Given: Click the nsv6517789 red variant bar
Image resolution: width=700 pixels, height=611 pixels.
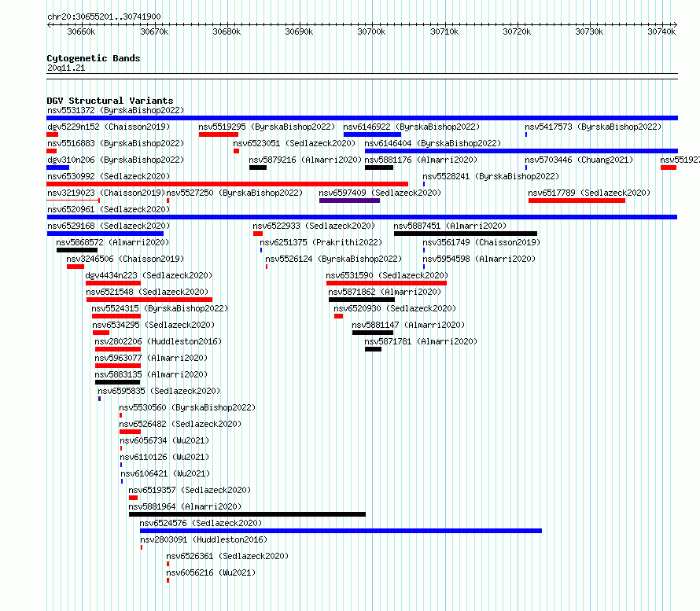Looking at the screenshot, I should [577, 201].
